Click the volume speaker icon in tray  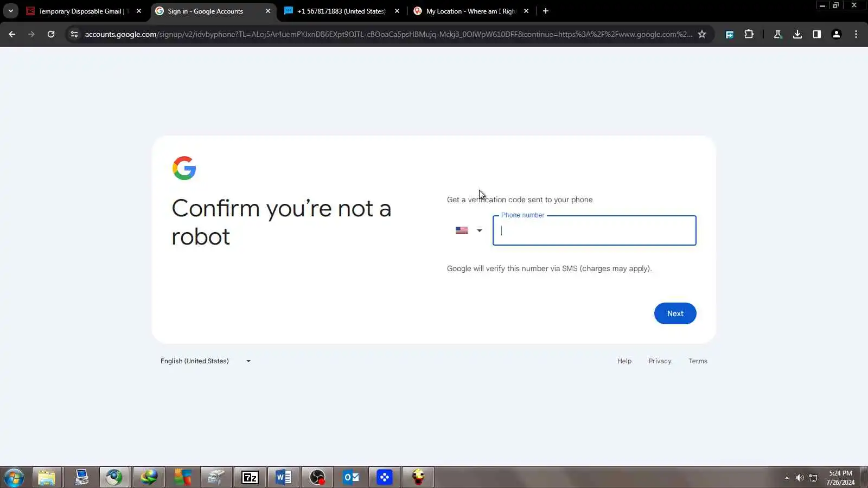(x=800, y=478)
